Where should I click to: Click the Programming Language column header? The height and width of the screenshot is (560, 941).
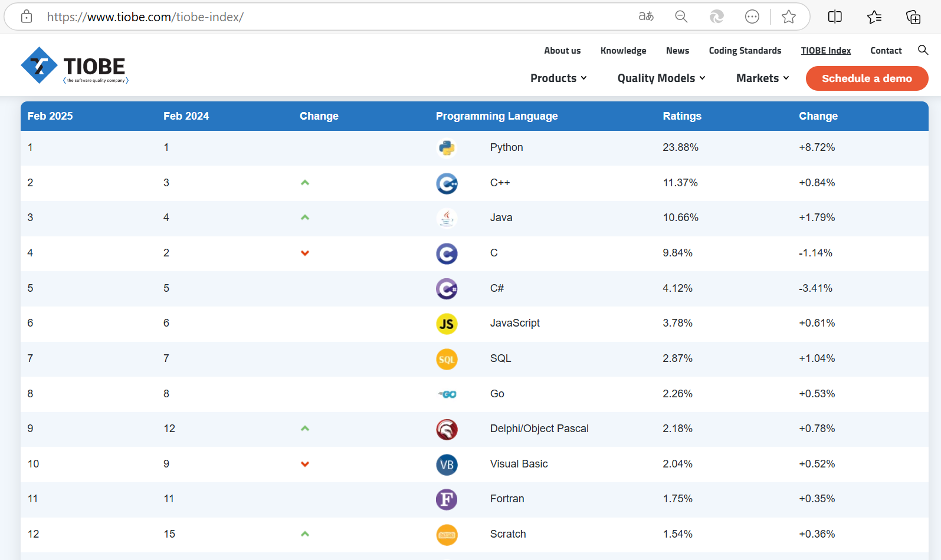(x=497, y=116)
